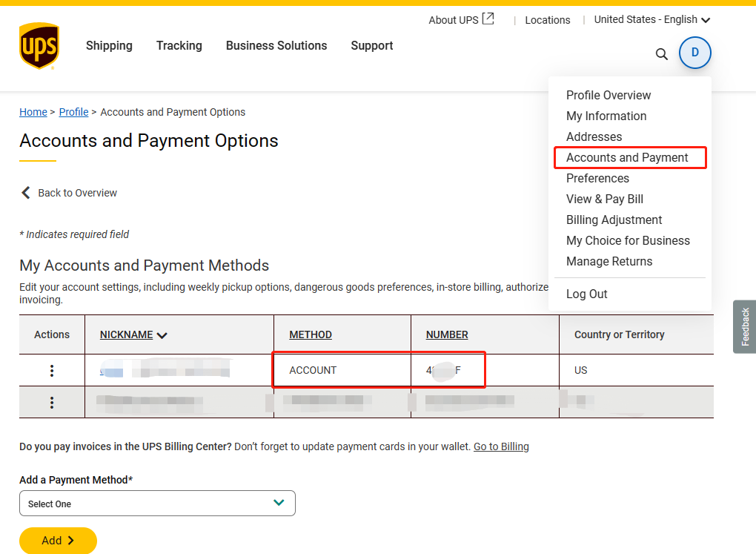756x554 pixels.
Task: Sort table by NUMBER column header
Action: click(x=446, y=334)
